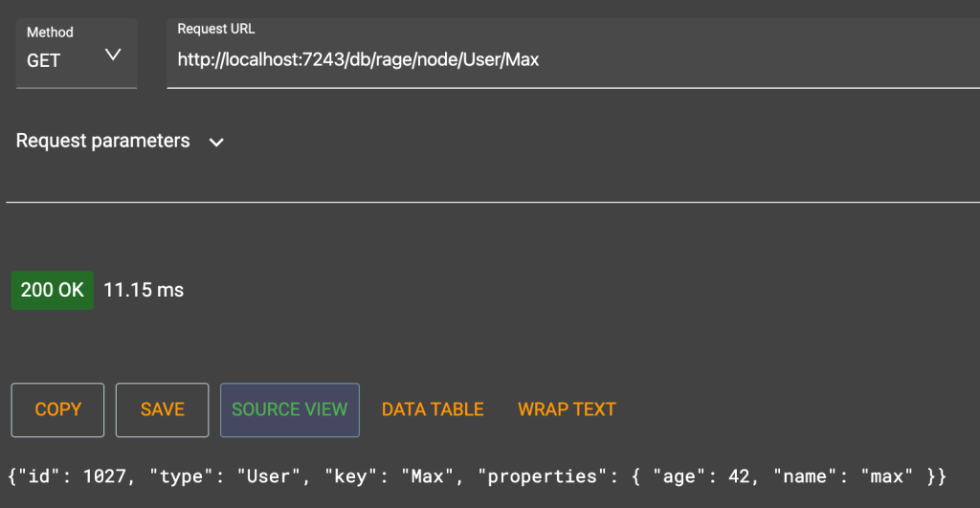The height and width of the screenshot is (508, 980).
Task: Click the Request parameters heading
Action: point(103,141)
